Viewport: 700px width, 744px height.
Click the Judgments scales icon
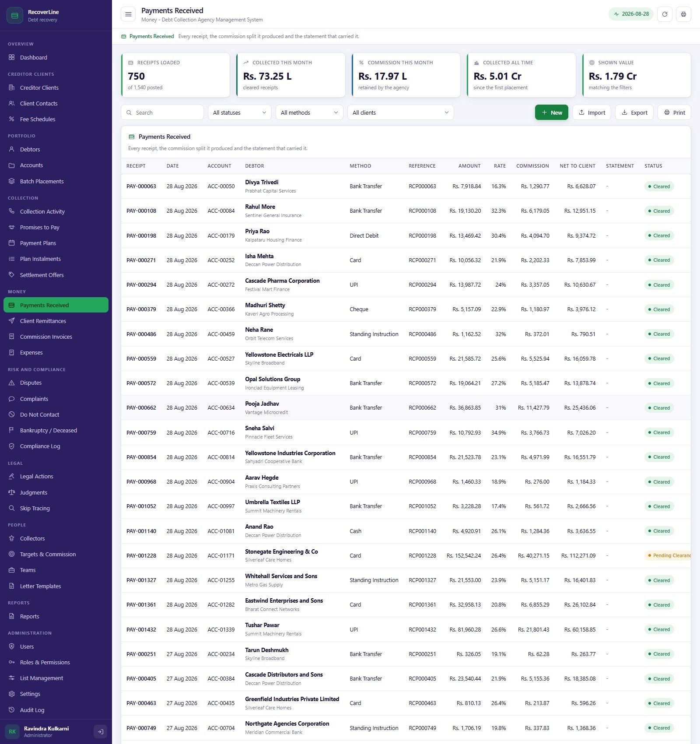point(12,492)
